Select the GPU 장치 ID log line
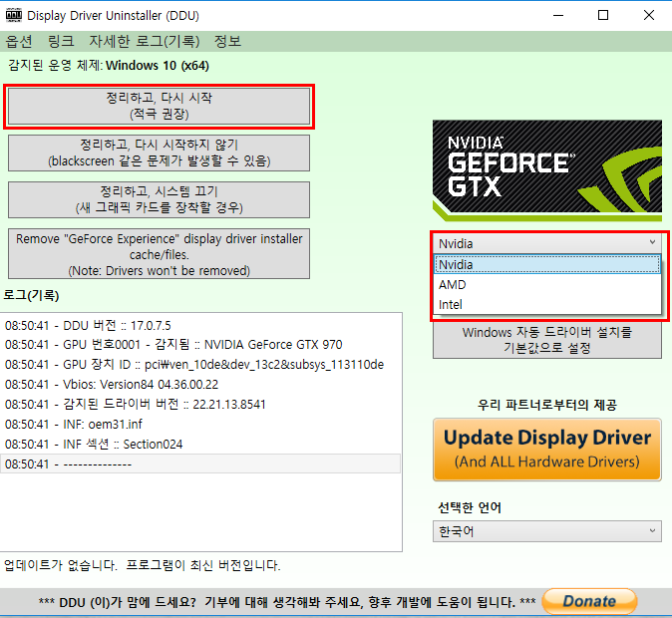 tap(200, 364)
